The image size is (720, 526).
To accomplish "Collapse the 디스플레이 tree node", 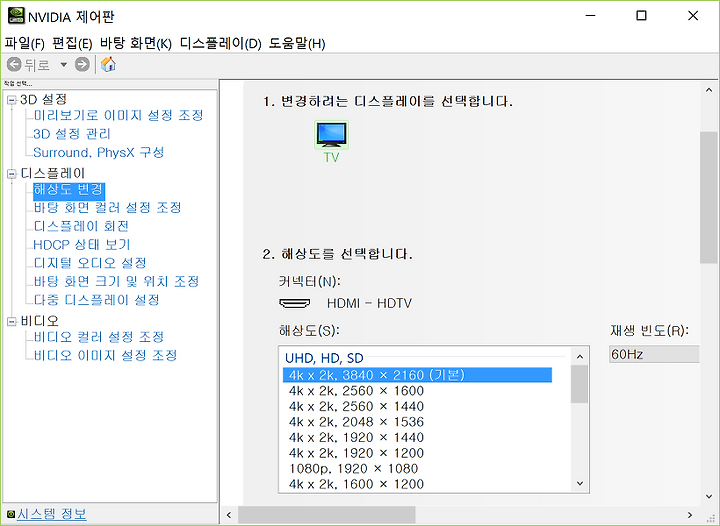I will (x=12, y=174).
